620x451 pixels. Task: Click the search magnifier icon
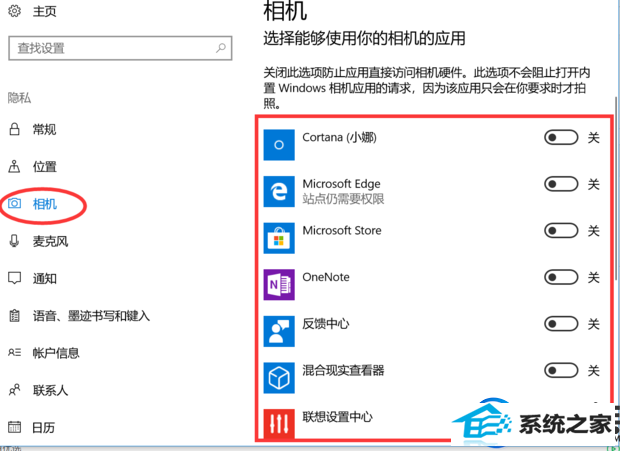221,48
